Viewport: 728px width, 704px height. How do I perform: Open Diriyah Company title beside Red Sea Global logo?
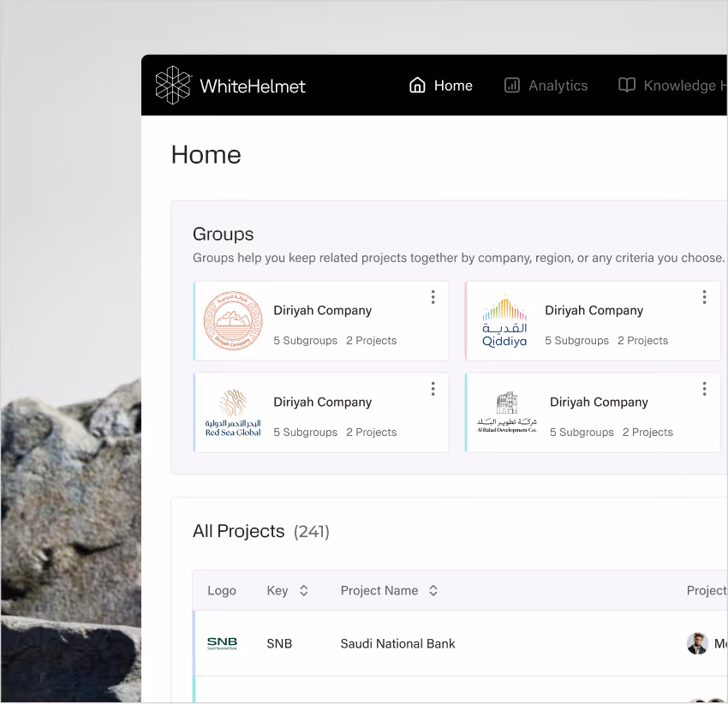click(322, 402)
